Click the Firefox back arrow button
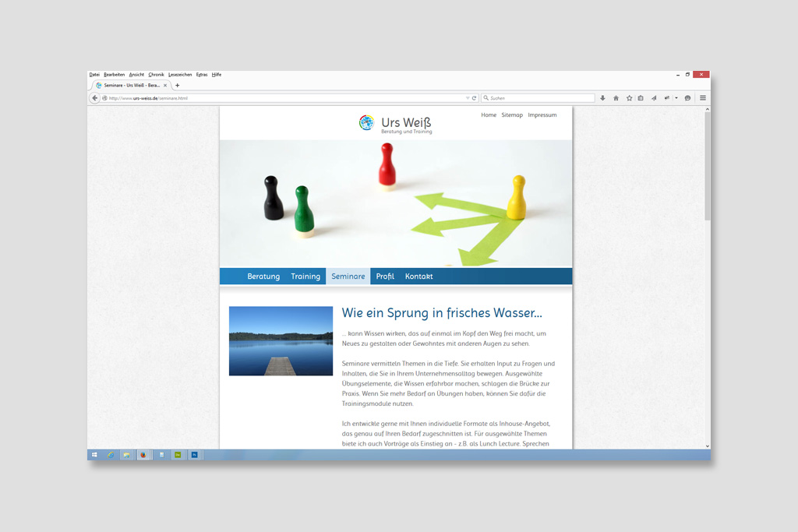798x532 pixels. tap(95, 98)
